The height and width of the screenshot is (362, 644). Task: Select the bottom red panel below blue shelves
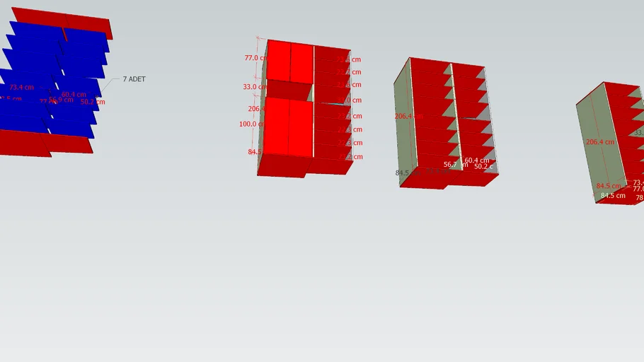[46, 143]
